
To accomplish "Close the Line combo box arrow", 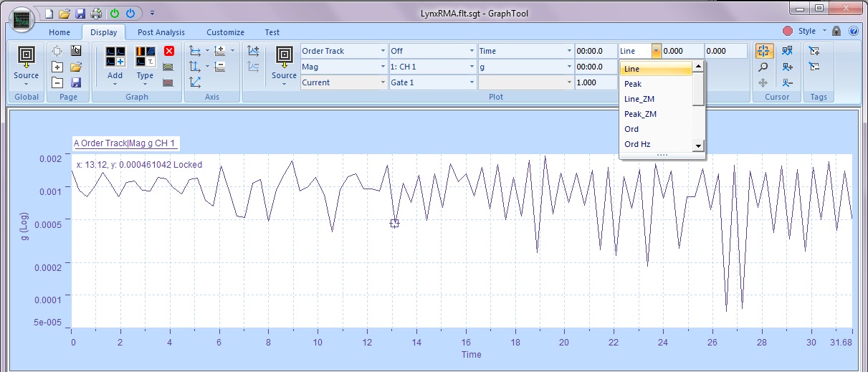I will [x=656, y=51].
